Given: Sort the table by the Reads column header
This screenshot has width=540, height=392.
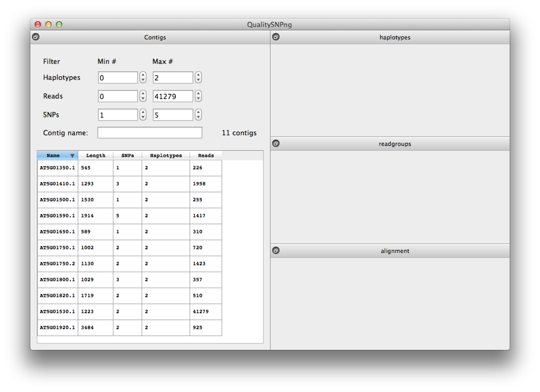Looking at the screenshot, I should 206,156.
